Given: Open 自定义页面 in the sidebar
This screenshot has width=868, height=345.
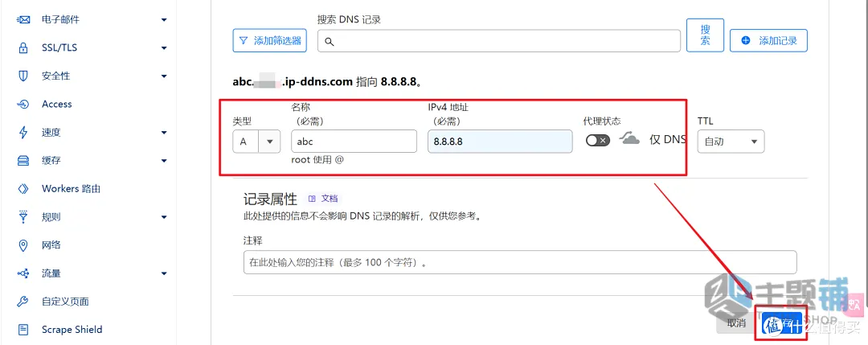Looking at the screenshot, I should (x=65, y=302).
